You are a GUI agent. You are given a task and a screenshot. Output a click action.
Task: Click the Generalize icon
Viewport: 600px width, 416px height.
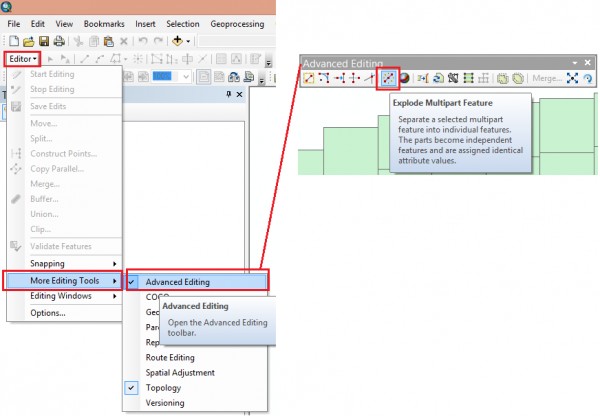[502, 78]
